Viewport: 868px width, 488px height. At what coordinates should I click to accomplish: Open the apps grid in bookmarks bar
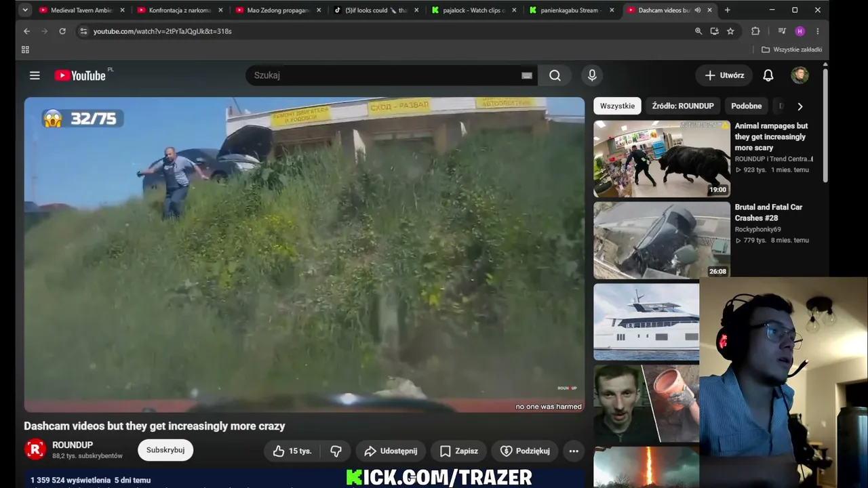pos(25,49)
